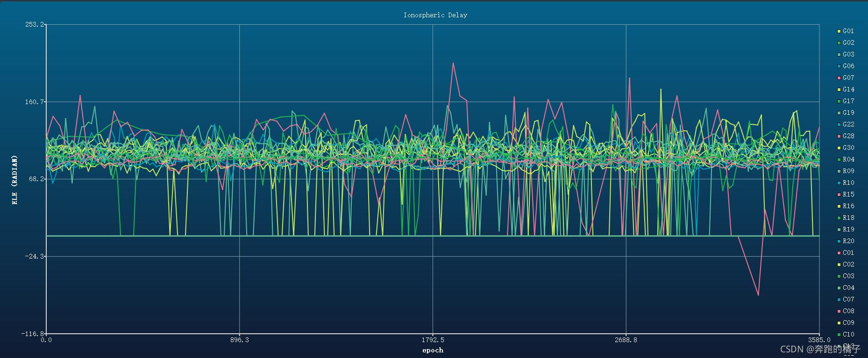
Task: Click the R19 legend entry
Action: [846, 230]
